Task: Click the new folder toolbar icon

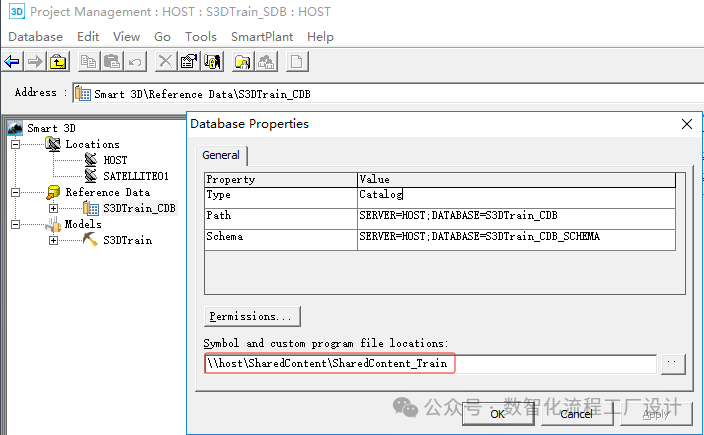Action: pos(242,62)
